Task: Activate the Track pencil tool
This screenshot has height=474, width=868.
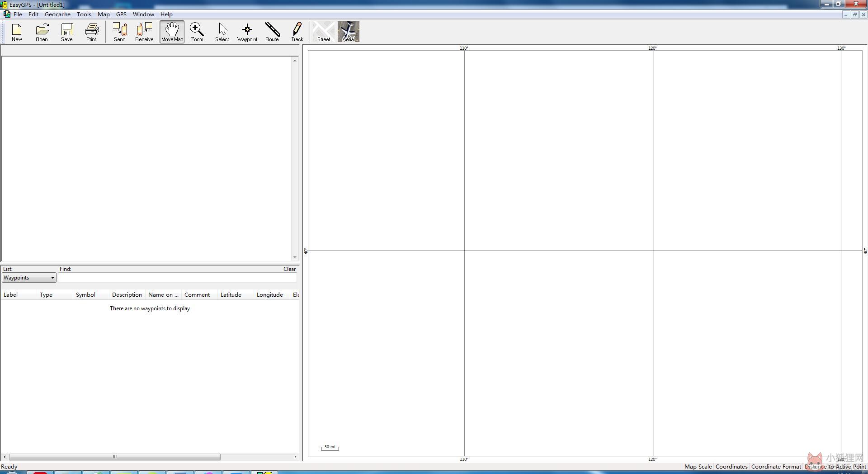Action: [x=297, y=32]
